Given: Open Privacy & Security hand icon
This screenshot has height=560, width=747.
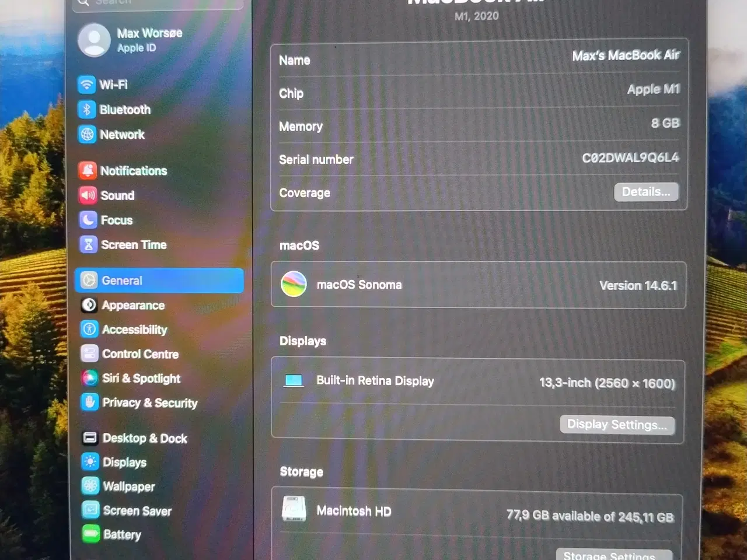Looking at the screenshot, I should 89,402.
